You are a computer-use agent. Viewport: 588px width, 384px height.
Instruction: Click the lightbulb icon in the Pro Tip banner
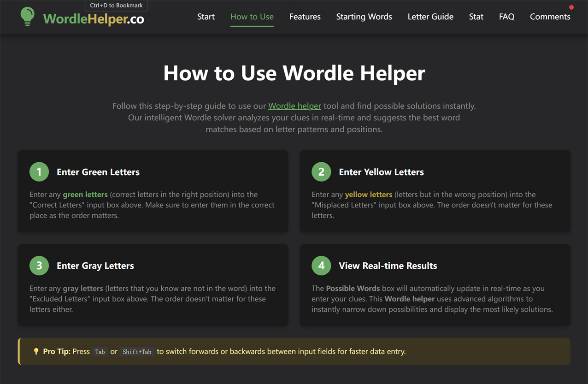coord(36,351)
